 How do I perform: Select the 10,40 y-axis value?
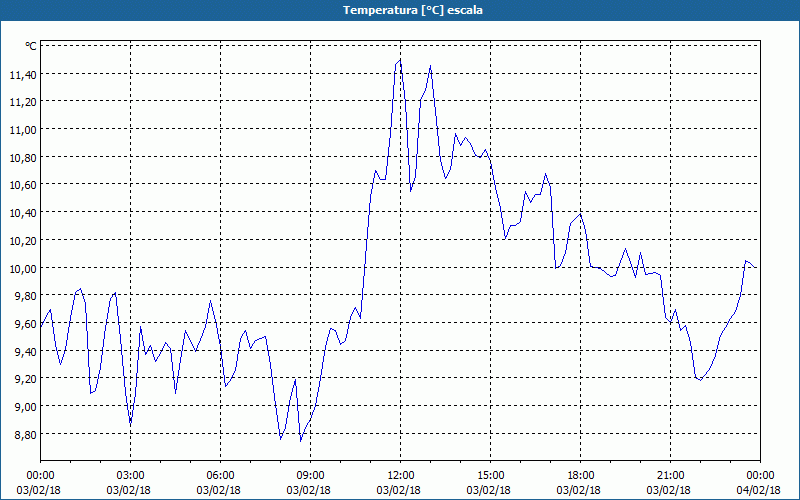[x=23, y=213]
